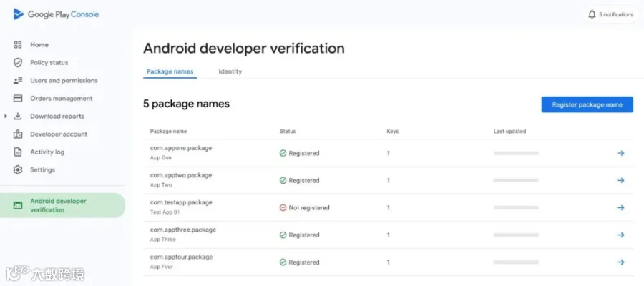Click the Policy status shield icon
Screen dimensions: 644x286
tap(18, 62)
